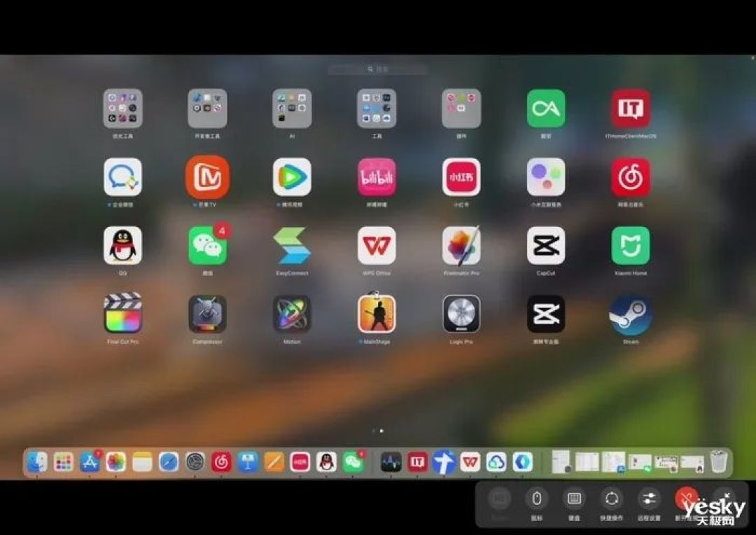This screenshot has width=756, height=535.
Task: Click the WPS icon in the Dock
Action: coord(470,462)
